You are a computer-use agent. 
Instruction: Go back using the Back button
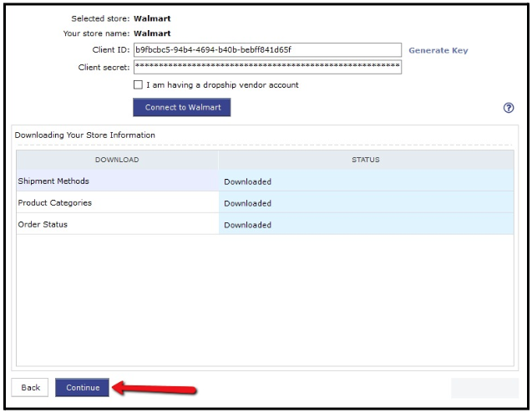click(30, 387)
